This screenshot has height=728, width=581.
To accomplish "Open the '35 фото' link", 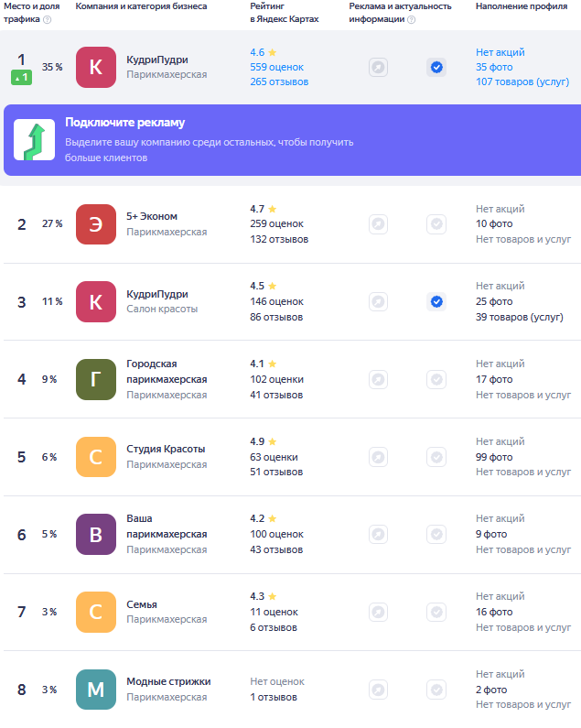I will (494, 68).
